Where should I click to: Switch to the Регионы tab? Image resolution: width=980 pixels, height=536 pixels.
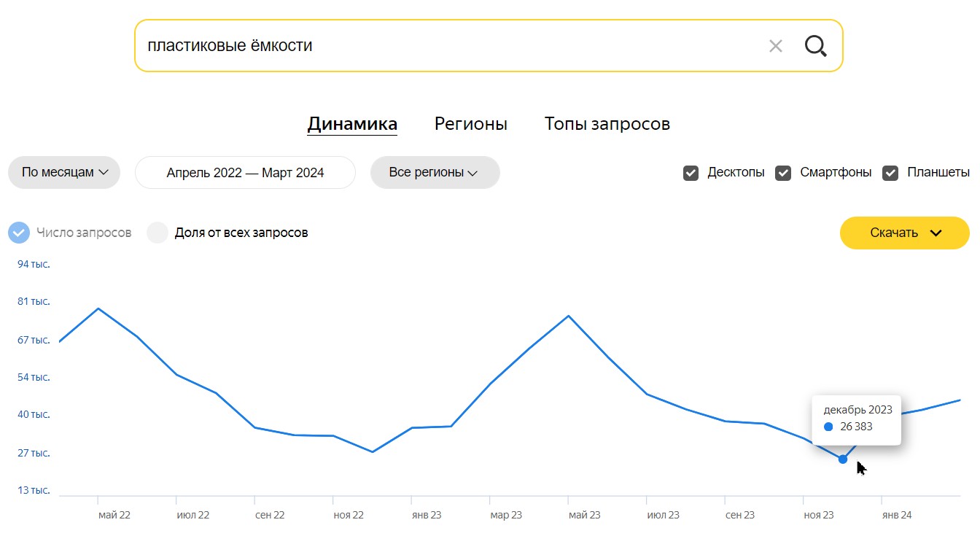(471, 124)
